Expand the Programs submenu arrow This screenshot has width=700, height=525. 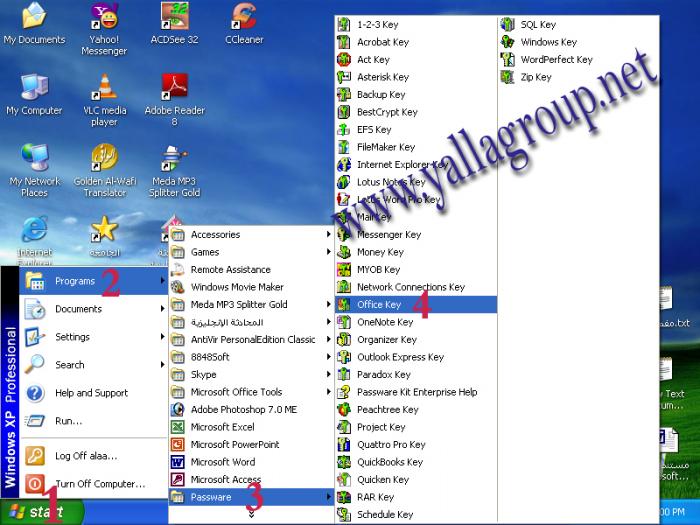tap(162, 281)
